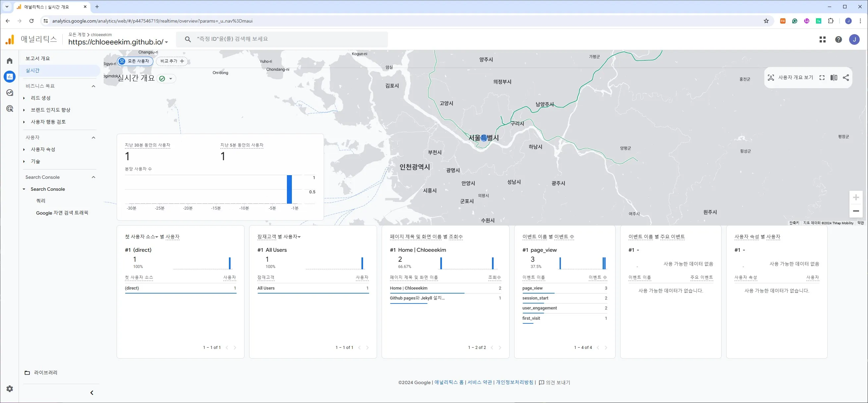The height and width of the screenshot is (403, 868).
Task: Open the realtime overview status dropdown
Action: [166, 79]
